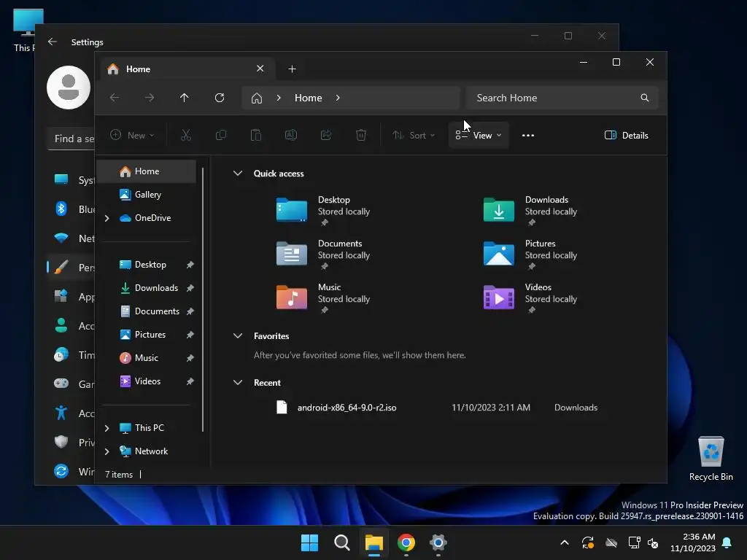
Task: Expand Network in navigation pane
Action: (x=107, y=451)
